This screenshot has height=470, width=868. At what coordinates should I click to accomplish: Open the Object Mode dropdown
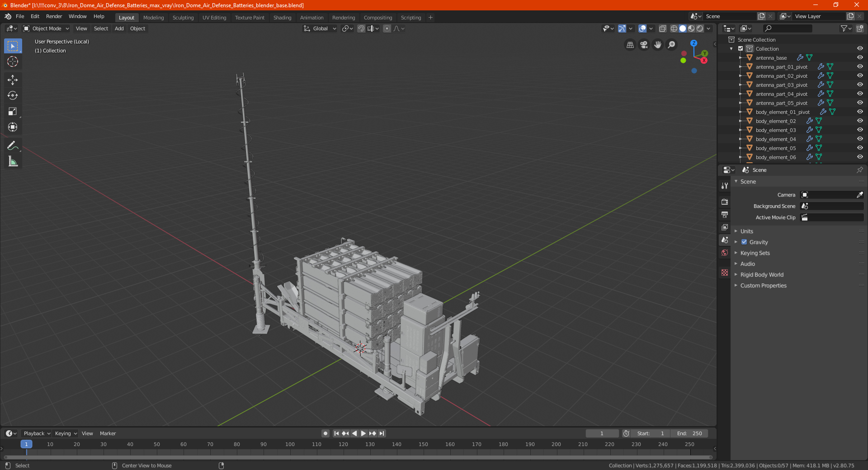pyautogui.click(x=46, y=28)
